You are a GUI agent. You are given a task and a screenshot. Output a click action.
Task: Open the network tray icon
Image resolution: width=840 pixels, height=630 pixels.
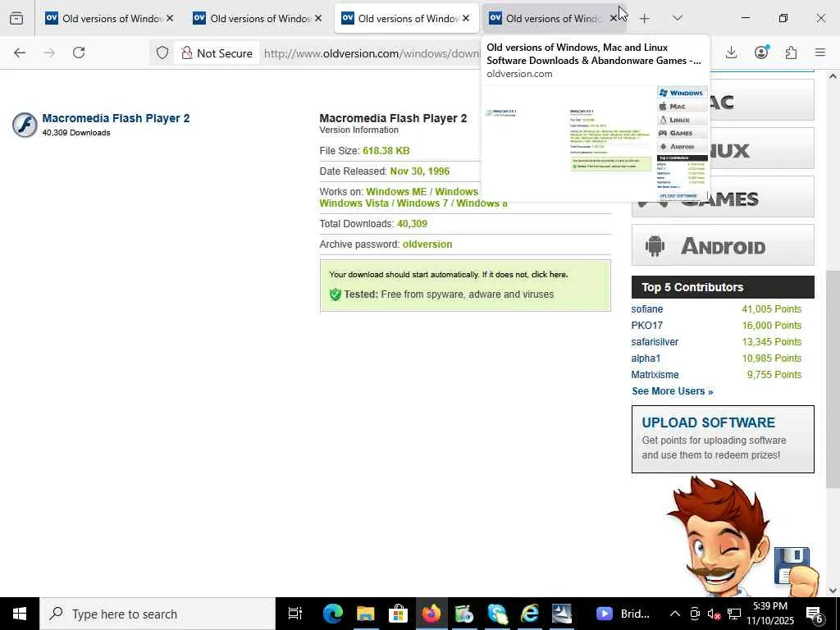(734, 614)
